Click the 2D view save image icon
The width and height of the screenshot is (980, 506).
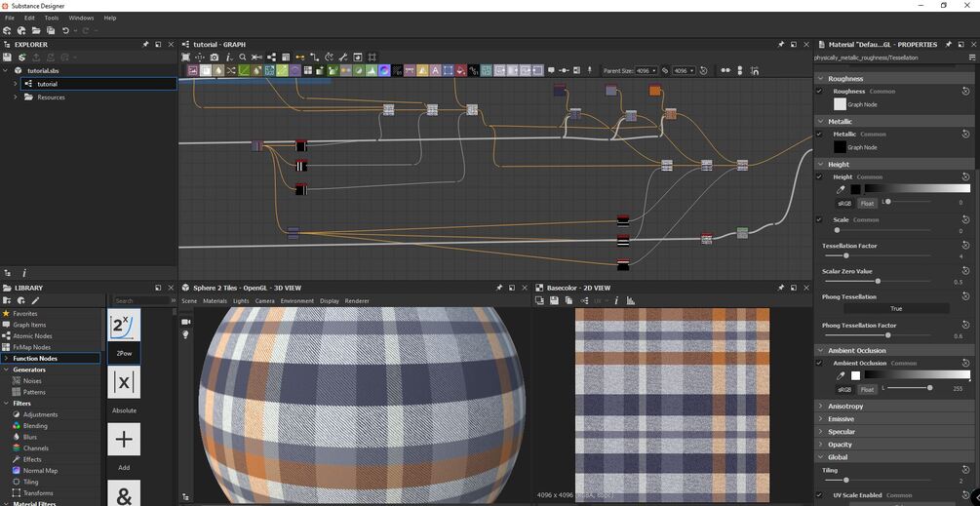coord(554,300)
